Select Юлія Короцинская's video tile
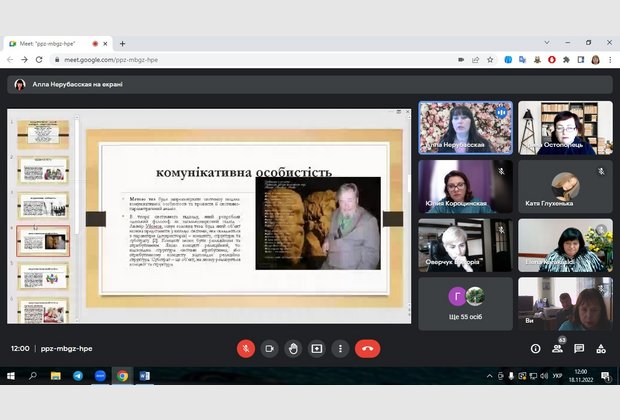Screen dimensions: 620x420 465,187
